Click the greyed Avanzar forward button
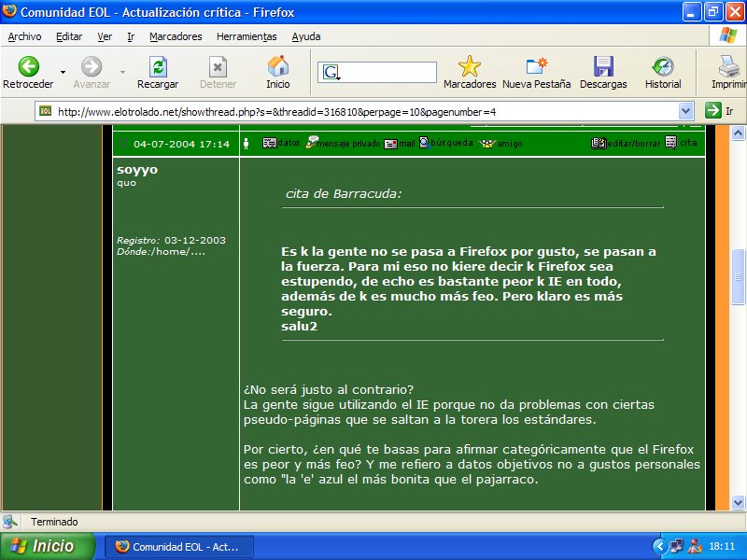The width and height of the screenshot is (747, 560). click(92, 73)
